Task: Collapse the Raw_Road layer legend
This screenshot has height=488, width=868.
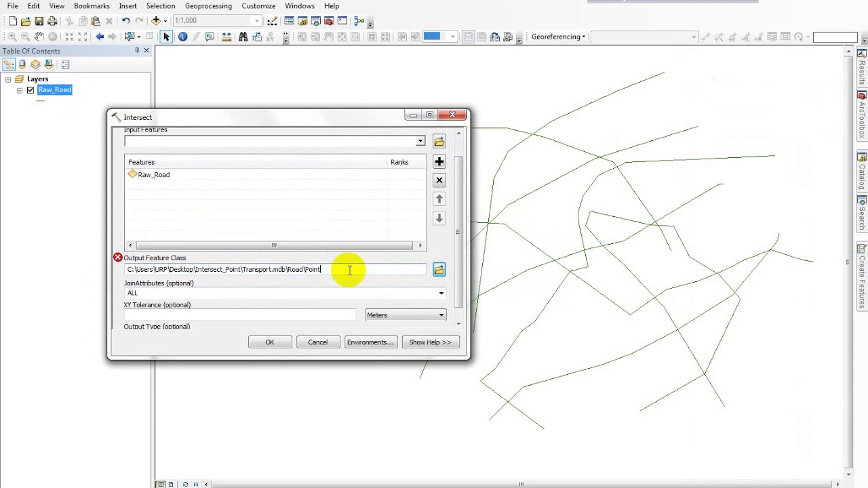Action: point(20,90)
